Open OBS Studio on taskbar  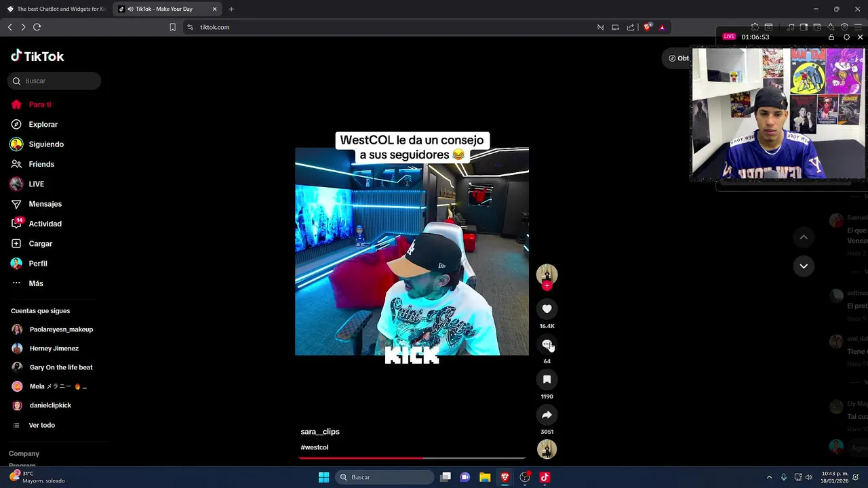point(525,477)
